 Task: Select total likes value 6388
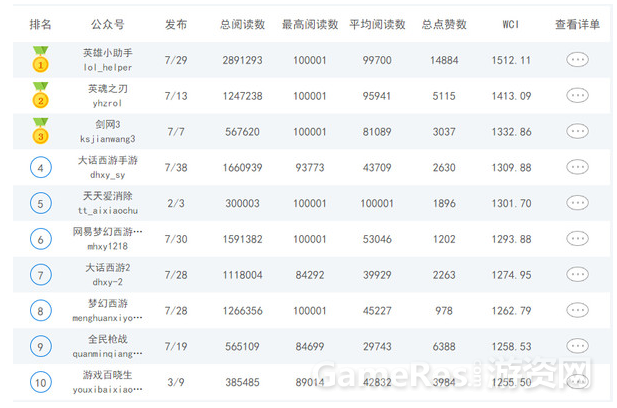point(444,347)
